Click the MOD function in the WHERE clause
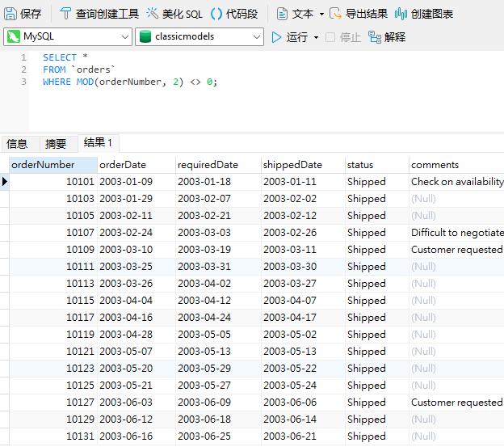This screenshot has height=447, width=504. 85,82
